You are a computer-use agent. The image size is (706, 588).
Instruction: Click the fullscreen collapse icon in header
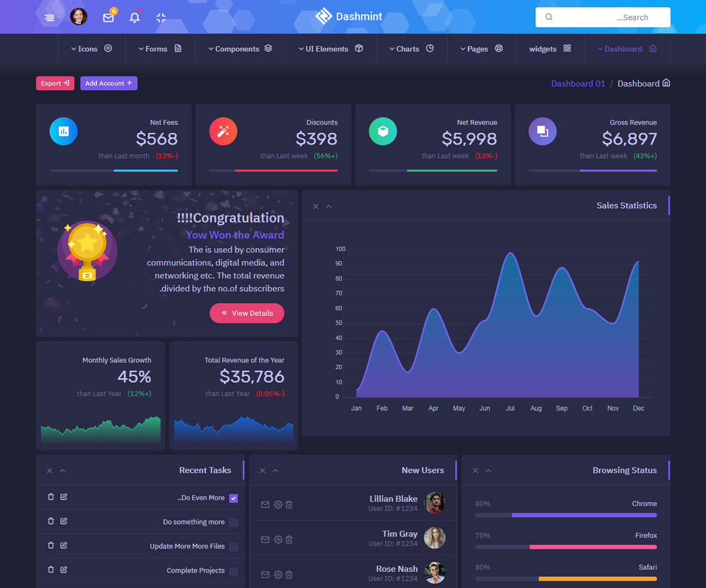[x=161, y=18]
